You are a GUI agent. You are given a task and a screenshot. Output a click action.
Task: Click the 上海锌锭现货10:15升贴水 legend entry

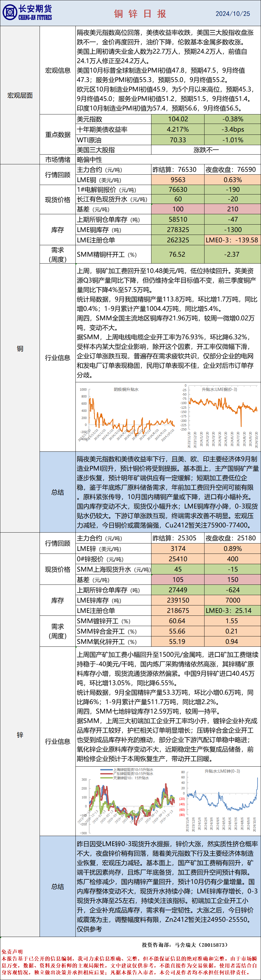(x=127, y=769)
